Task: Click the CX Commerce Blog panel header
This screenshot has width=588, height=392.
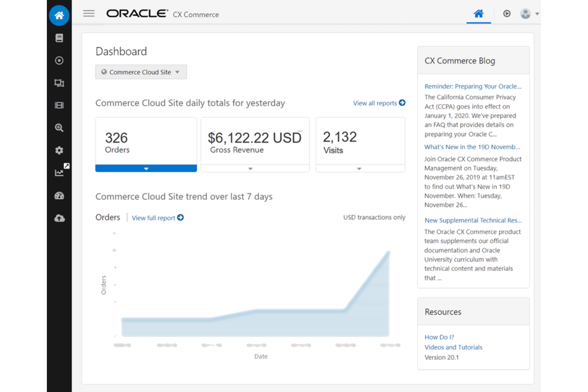Action: pyautogui.click(x=474, y=60)
